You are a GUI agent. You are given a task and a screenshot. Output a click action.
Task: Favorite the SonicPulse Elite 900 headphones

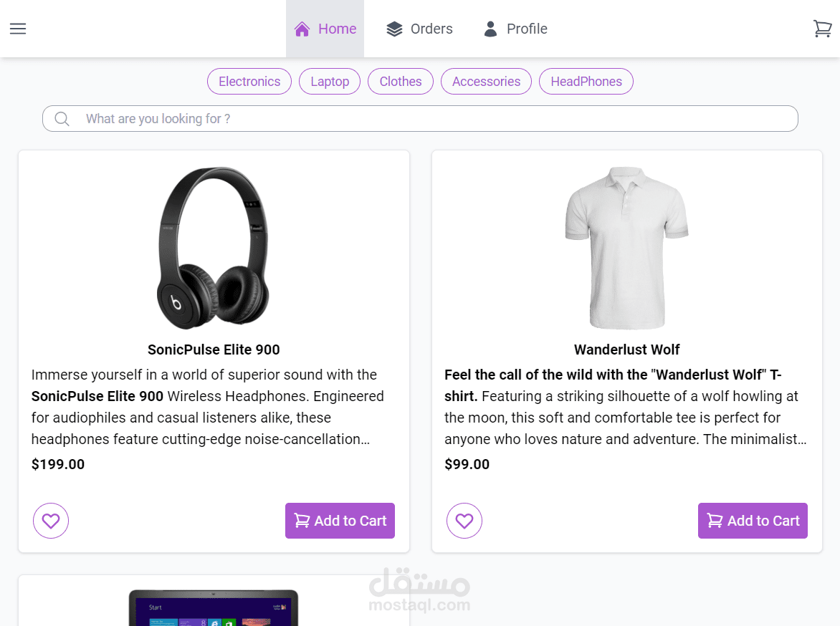pos(50,521)
